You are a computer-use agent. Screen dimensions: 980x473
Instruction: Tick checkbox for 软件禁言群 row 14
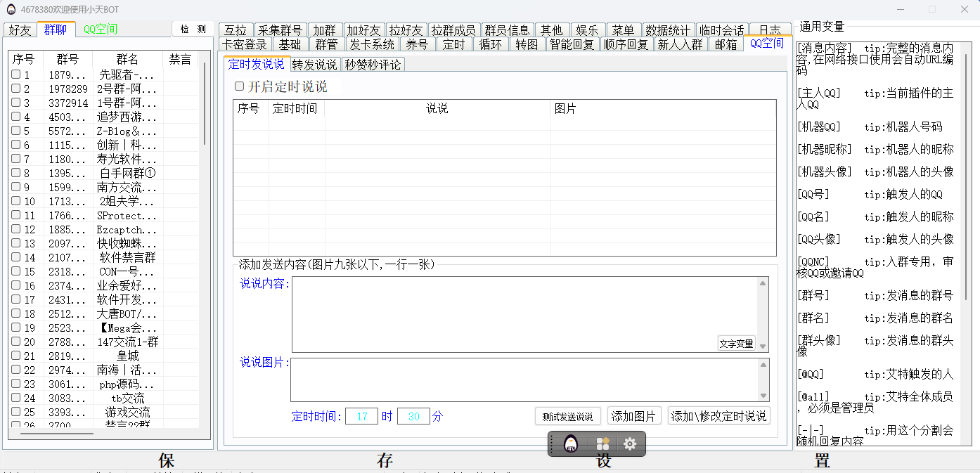[16, 257]
